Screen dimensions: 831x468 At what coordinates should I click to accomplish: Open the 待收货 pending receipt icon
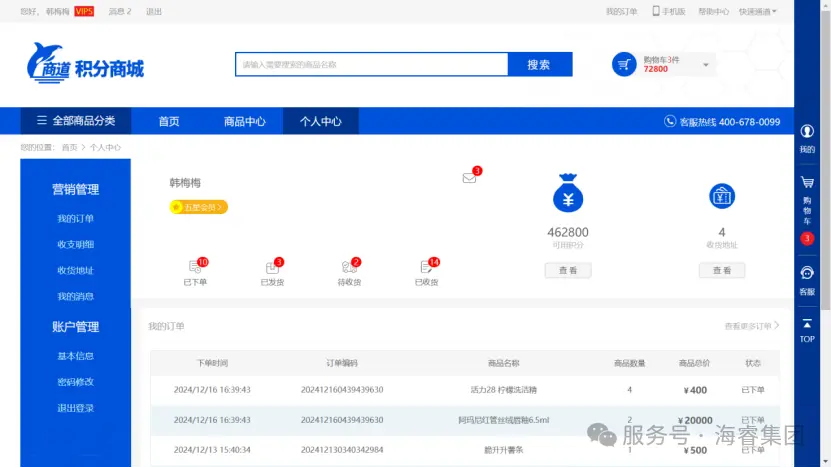point(349,268)
